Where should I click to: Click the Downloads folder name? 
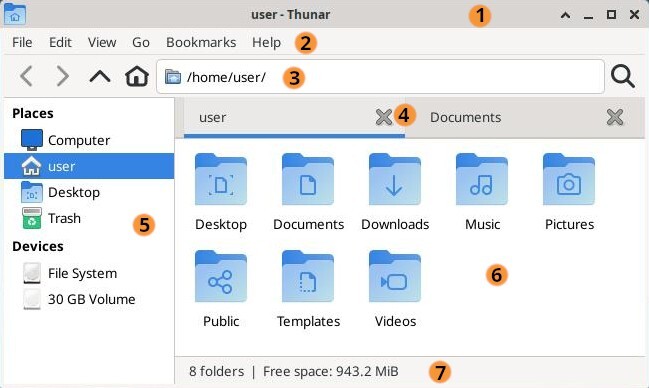(395, 224)
